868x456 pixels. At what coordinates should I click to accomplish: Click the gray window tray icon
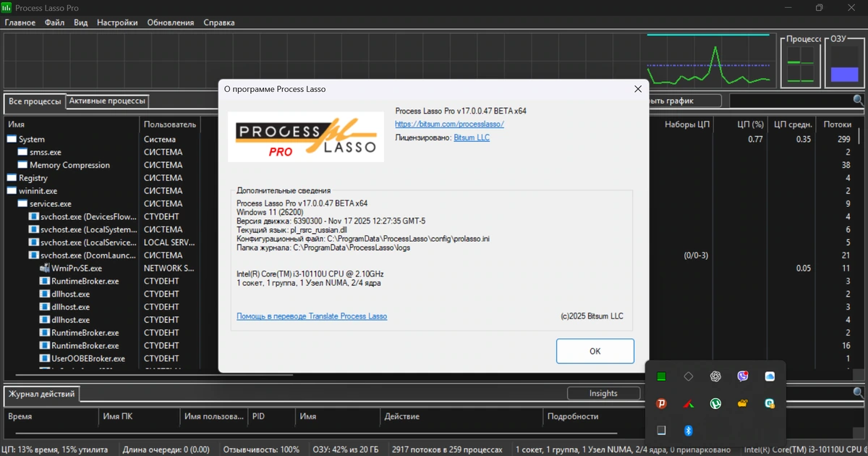tap(661, 430)
